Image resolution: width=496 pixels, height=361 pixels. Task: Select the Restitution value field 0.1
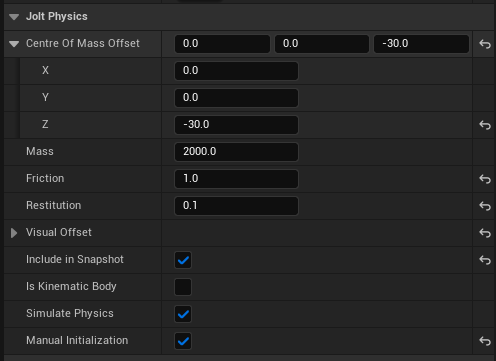[x=236, y=206]
